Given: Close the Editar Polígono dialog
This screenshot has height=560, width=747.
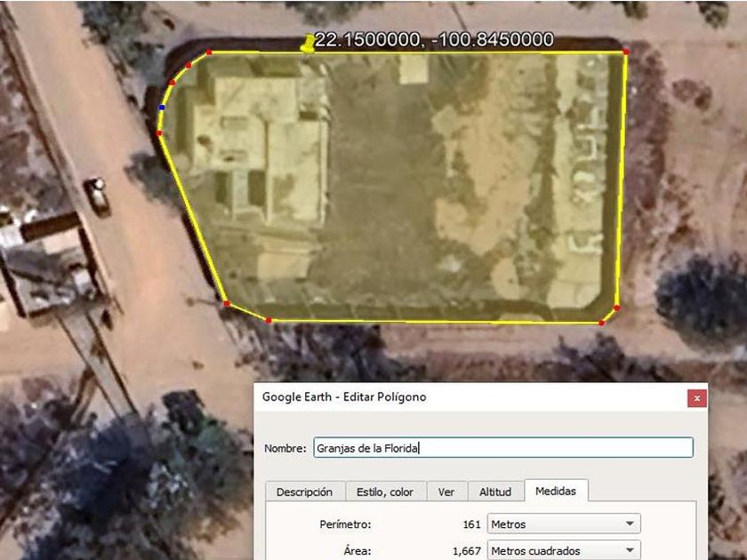Looking at the screenshot, I should click(696, 398).
